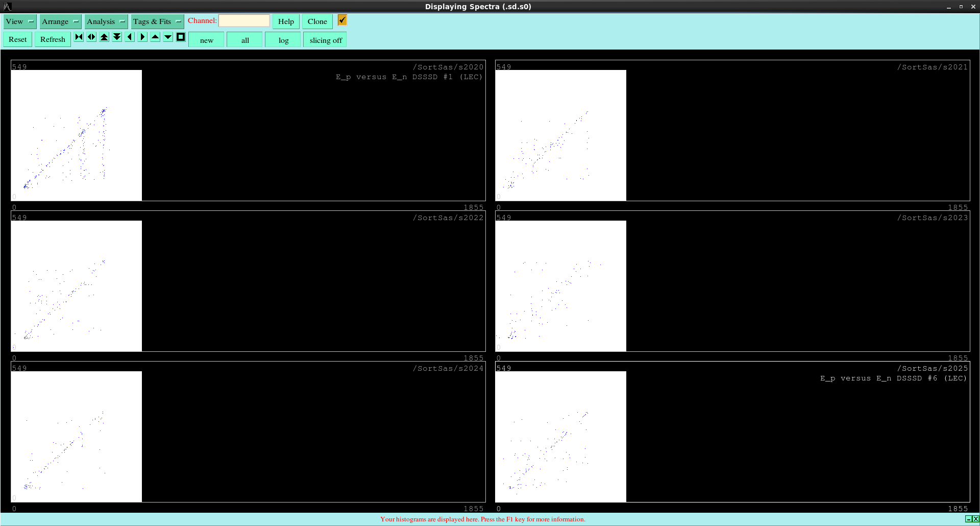This screenshot has width=980, height=526.
Task: Select the s2025 spectrum scatter plot
Action: (561, 437)
